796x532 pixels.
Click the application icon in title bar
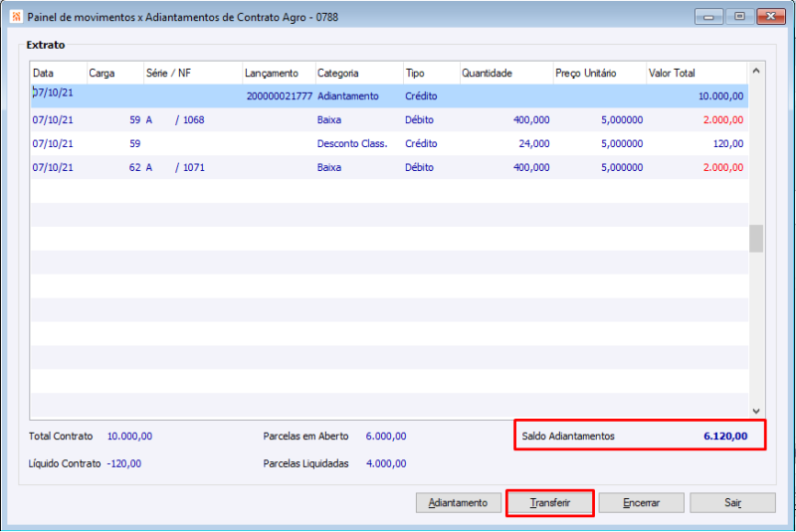click(x=14, y=17)
